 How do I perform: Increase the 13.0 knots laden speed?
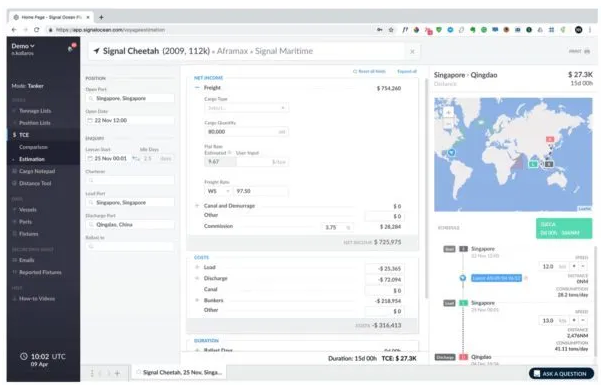pos(574,320)
